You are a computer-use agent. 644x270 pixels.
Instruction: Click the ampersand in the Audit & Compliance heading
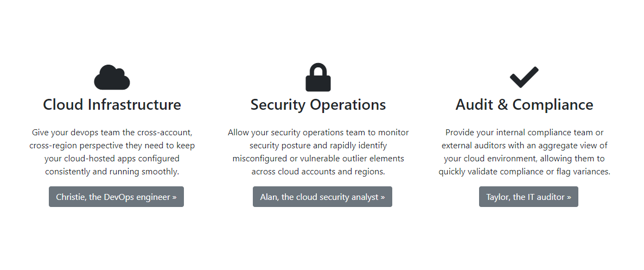click(x=503, y=105)
